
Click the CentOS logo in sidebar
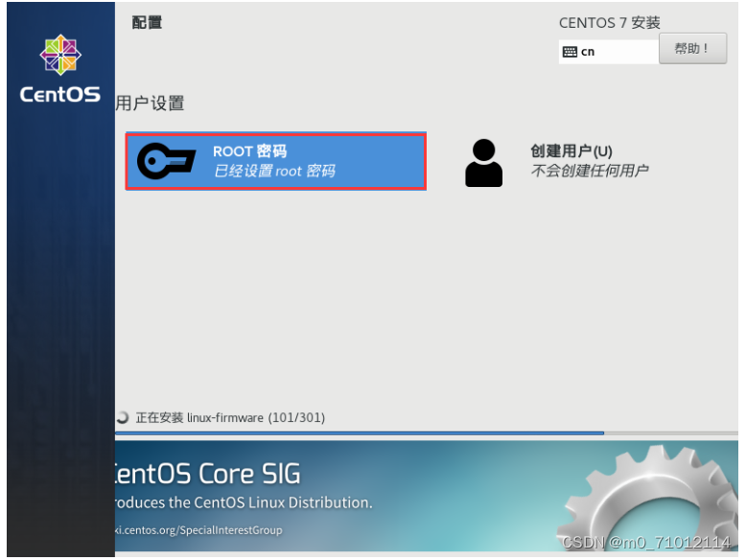[x=60, y=68]
